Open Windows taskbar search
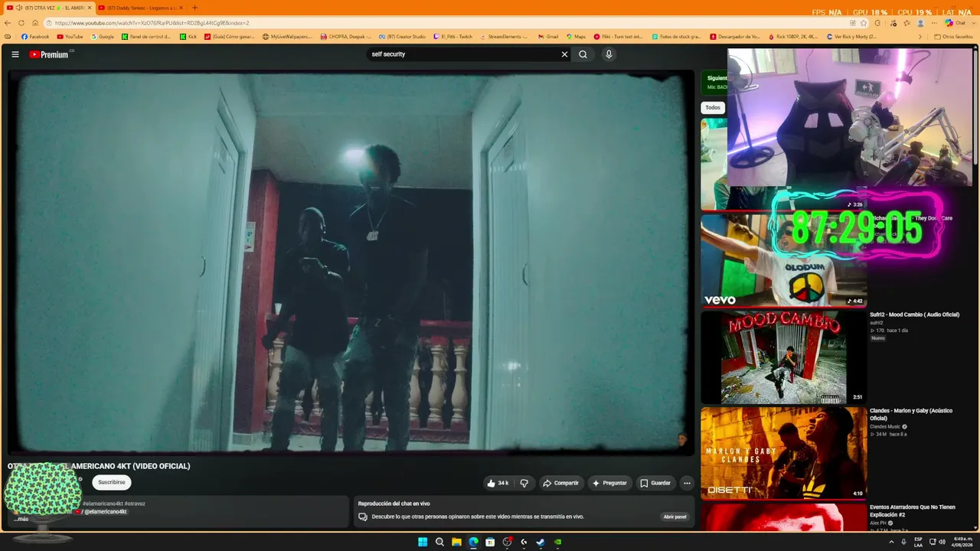This screenshot has height=551, width=980. click(439, 542)
